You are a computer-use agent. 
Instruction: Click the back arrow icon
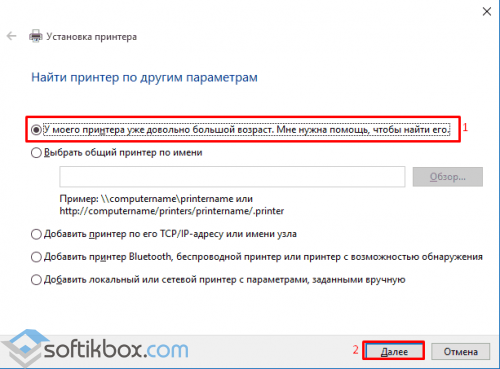(x=11, y=36)
